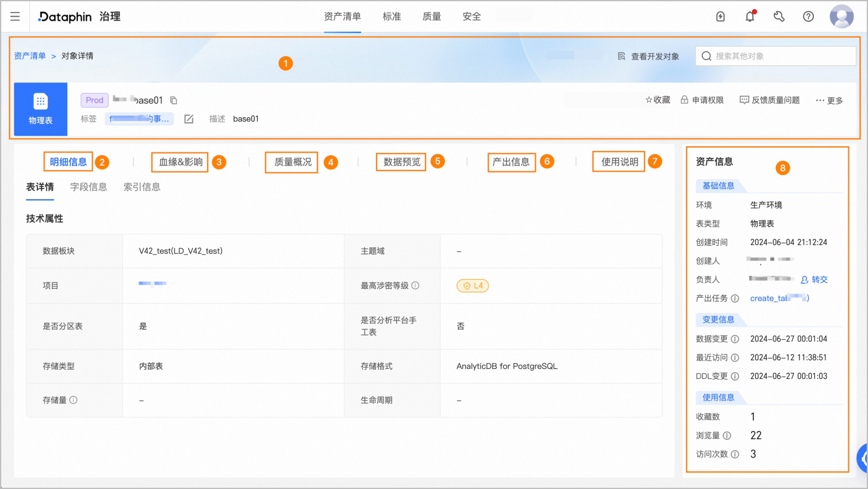
Task: Open the notifications bell
Action: 750,16
